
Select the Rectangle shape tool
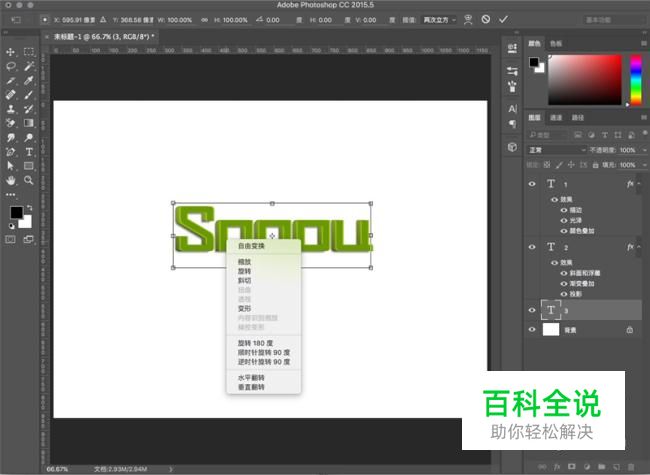[29, 166]
